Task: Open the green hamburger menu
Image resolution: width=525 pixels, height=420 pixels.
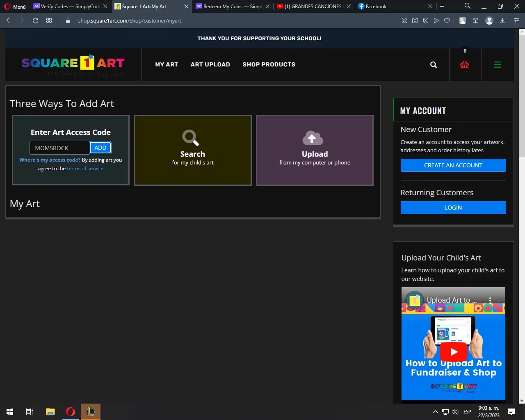Action: pyautogui.click(x=498, y=65)
